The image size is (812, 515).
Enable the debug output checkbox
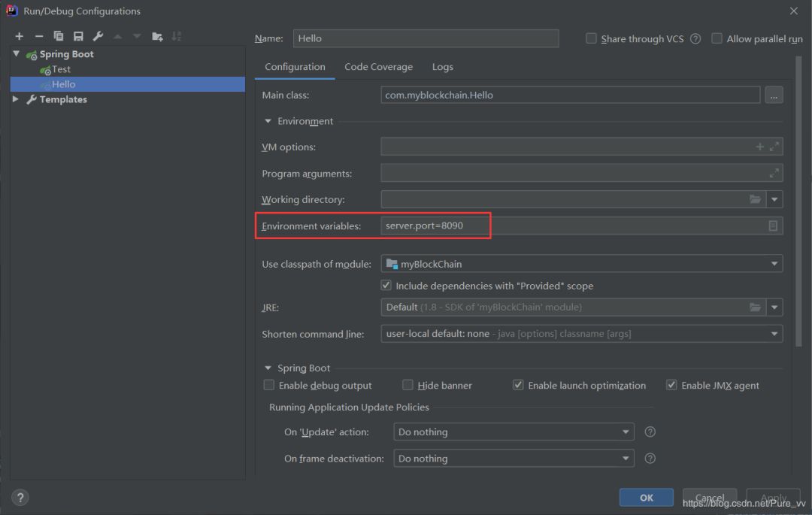(269, 385)
